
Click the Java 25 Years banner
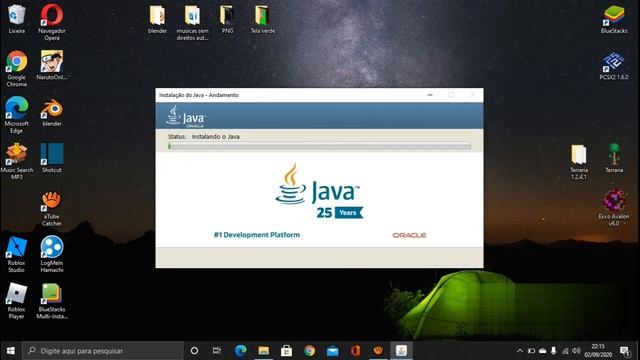click(x=340, y=213)
